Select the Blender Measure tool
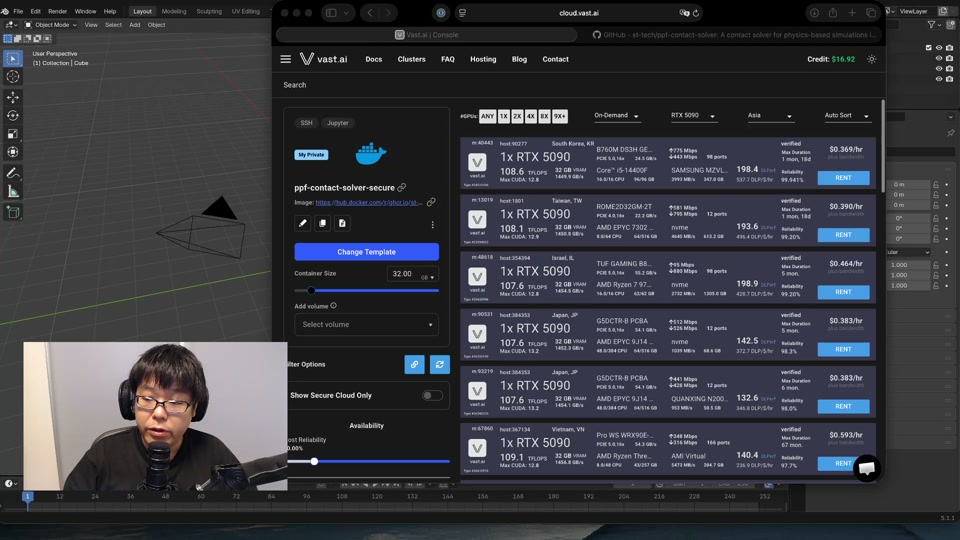 click(13, 192)
